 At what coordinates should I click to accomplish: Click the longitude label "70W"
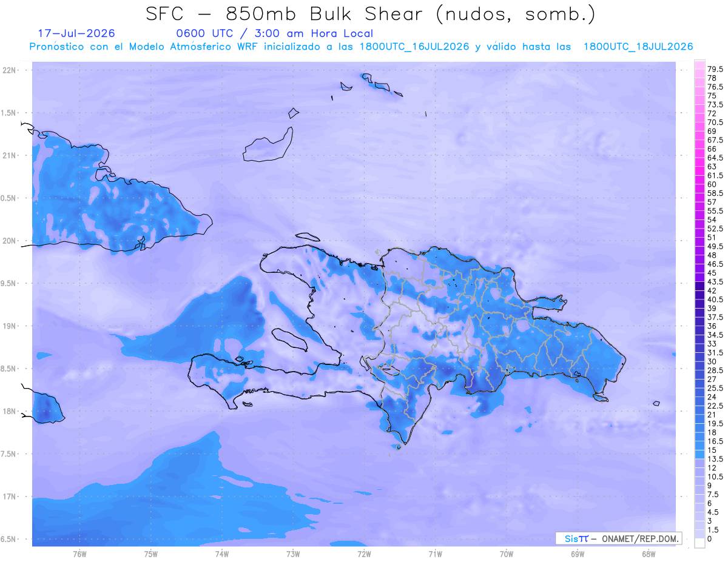(507, 554)
